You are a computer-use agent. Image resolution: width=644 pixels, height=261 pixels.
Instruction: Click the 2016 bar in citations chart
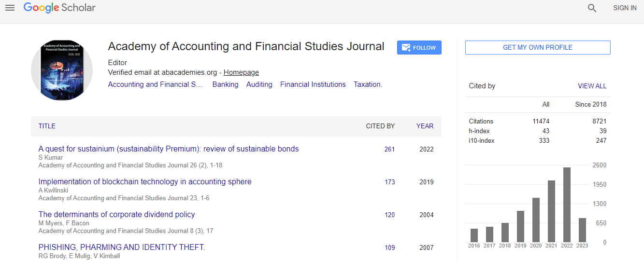click(474, 235)
